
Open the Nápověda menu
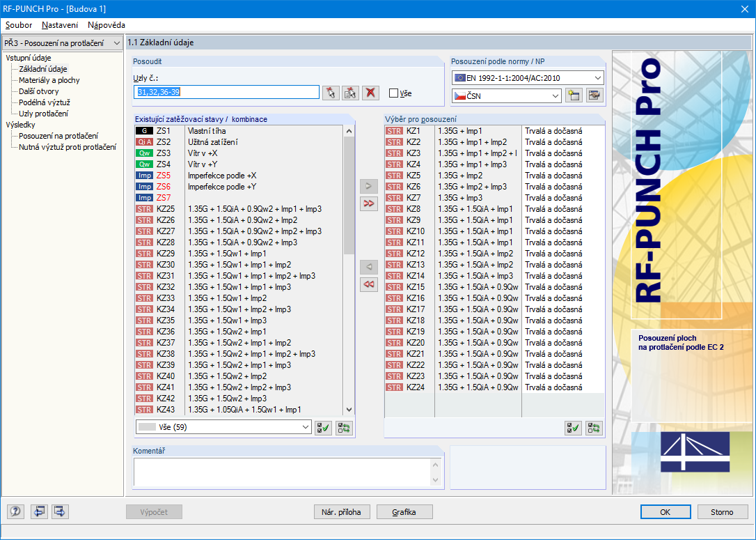click(x=106, y=25)
